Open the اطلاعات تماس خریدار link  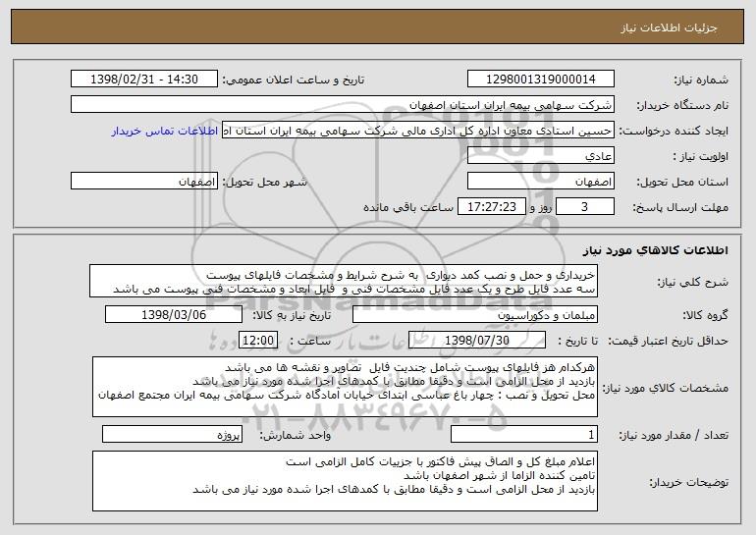coord(165,132)
